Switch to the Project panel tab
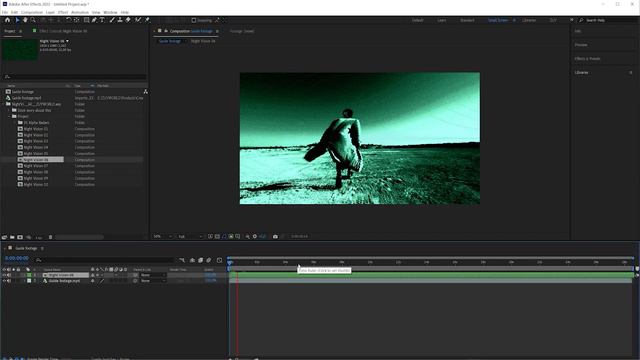 pyautogui.click(x=10, y=31)
